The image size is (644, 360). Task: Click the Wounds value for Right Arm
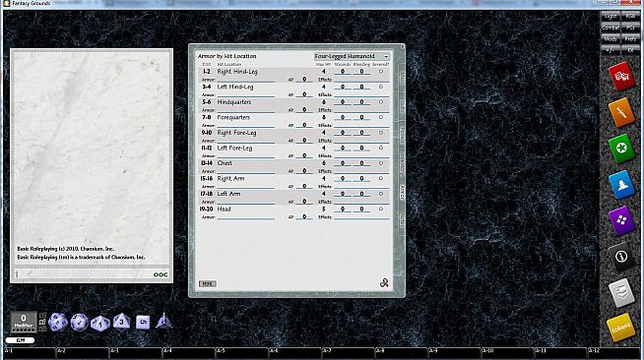click(x=343, y=178)
